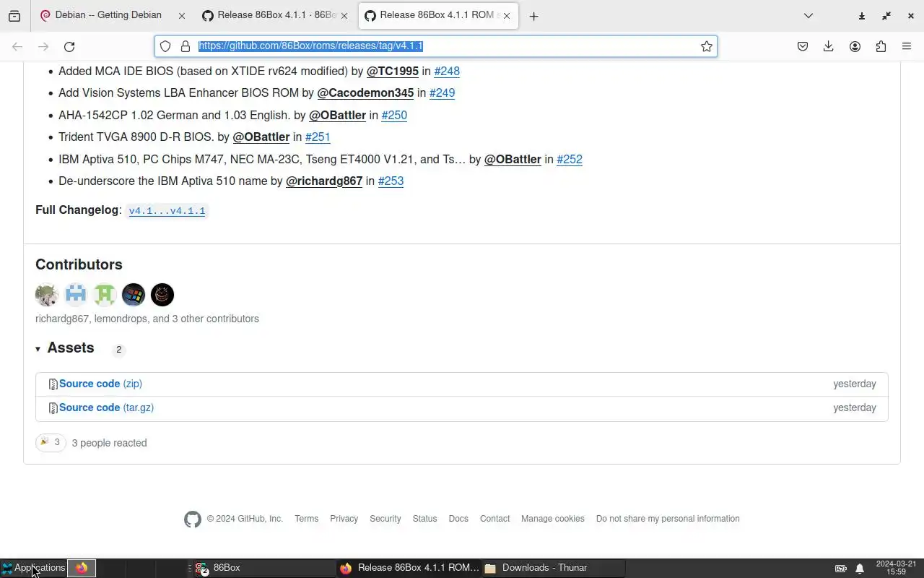Open a new browser tab

(x=533, y=16)
